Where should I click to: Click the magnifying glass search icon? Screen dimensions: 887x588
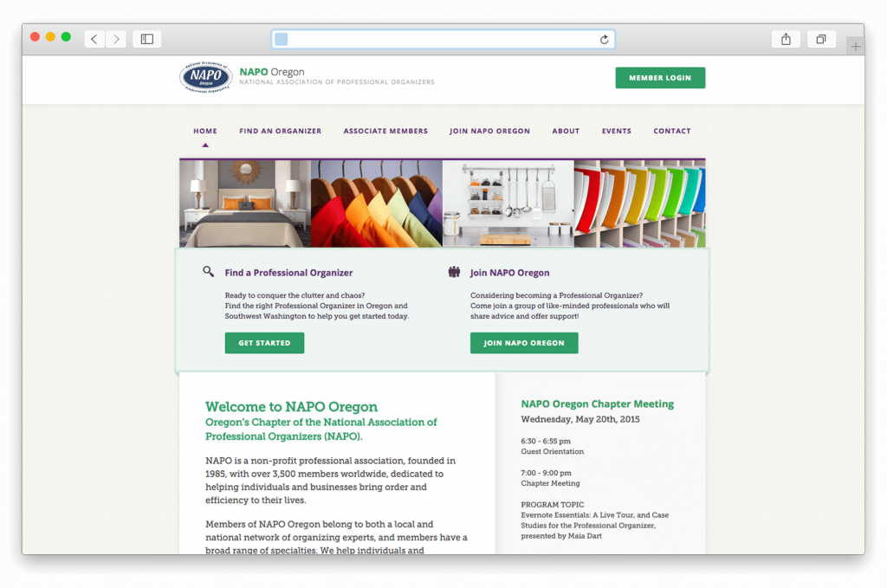209,271
